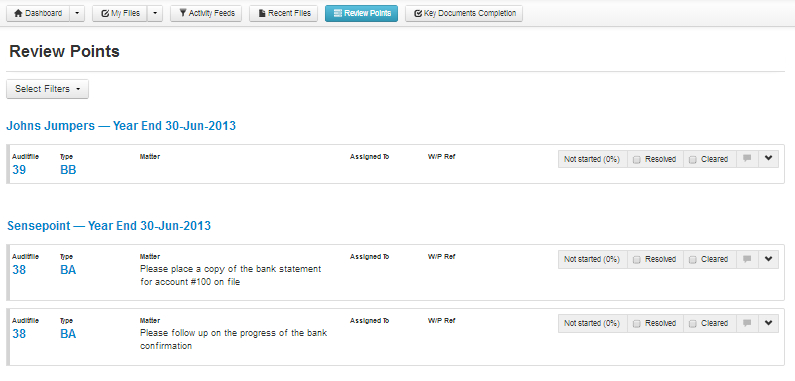
Task: Open Johns Jumpers Year End 30-Jun-2013 link
Action: [x=121, y=126]
